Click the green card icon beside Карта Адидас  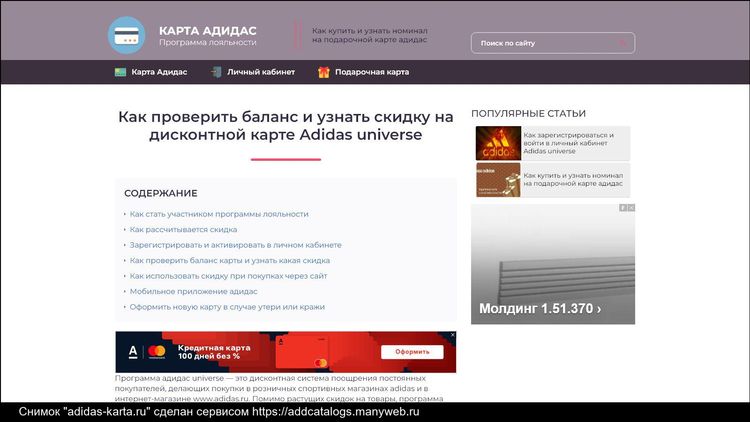tap(120, 72)
